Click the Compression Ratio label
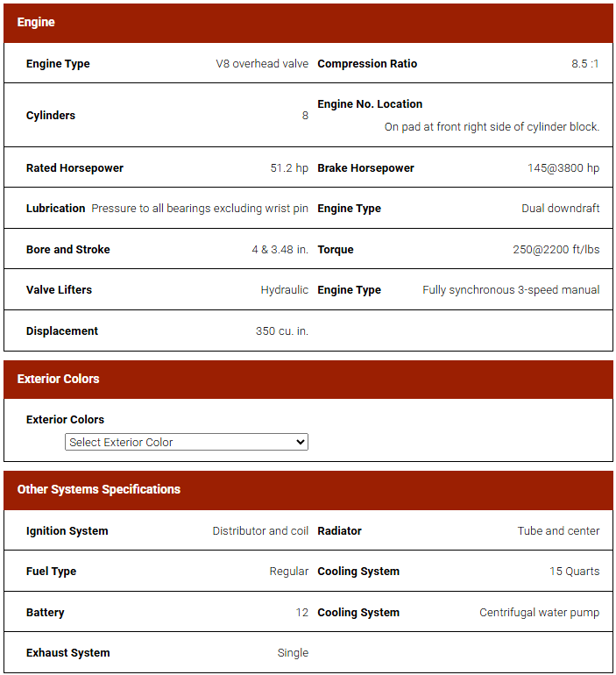 click(x=367, y=64)
